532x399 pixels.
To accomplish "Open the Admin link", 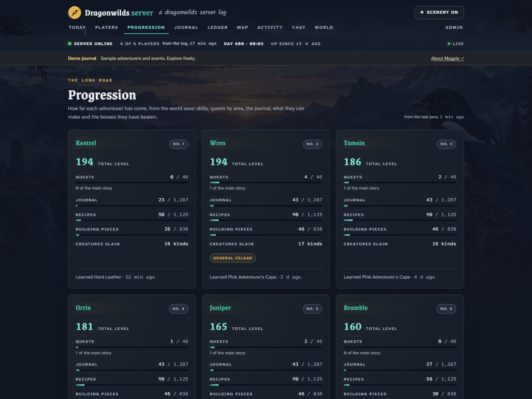I will pyautogui.click(x=454, y=27).
